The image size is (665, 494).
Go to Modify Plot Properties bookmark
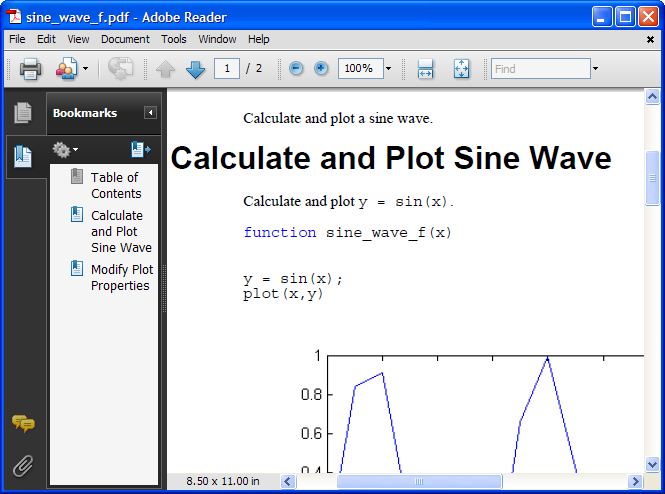(122, 277)
